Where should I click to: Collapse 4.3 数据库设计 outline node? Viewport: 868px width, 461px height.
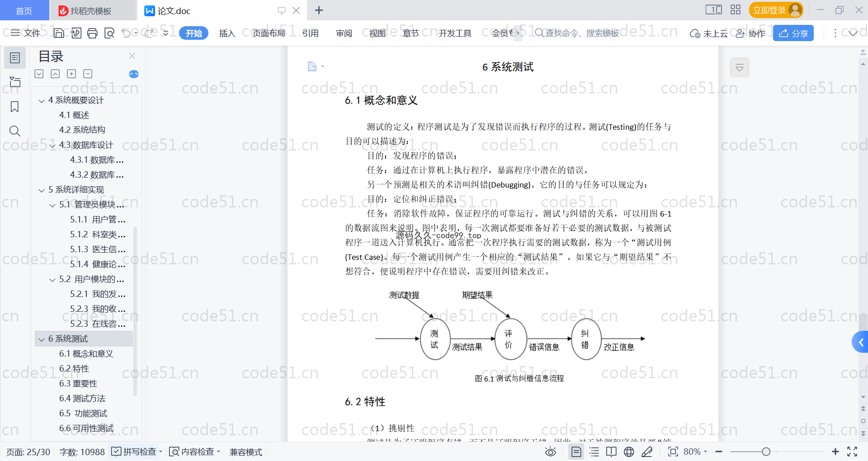pyautogui.click(x=52, y=146)
